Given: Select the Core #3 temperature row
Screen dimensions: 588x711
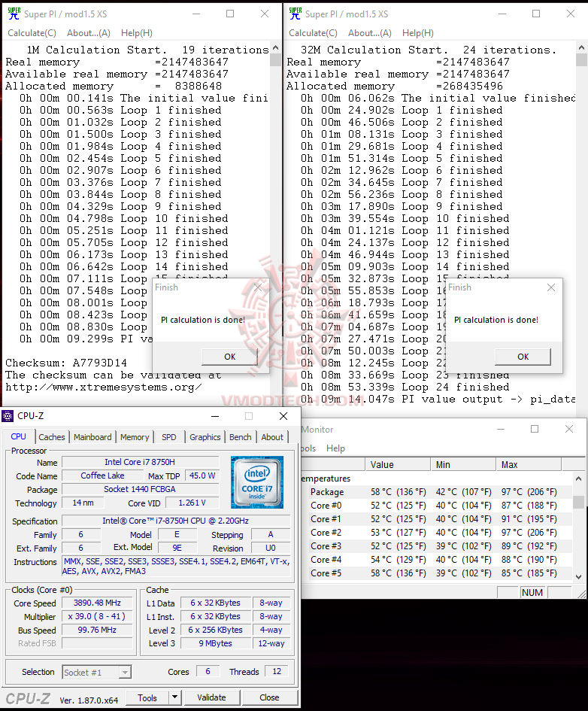Looking at the screenshot, I should tap(437, 546).
